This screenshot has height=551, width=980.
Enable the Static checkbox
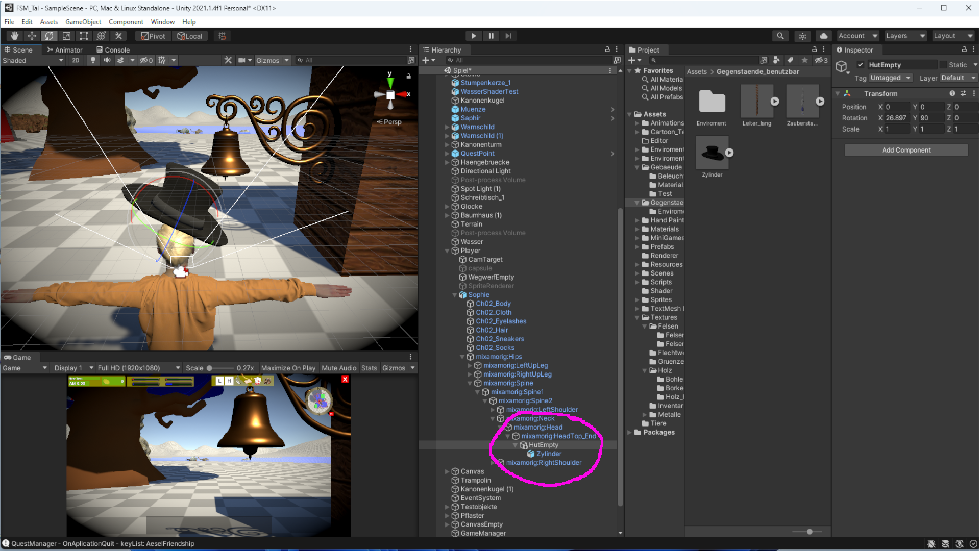tap(943, 65)
